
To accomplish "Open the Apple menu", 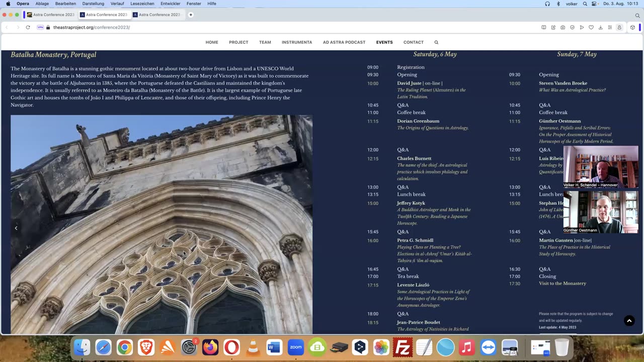I will (x=8, y=4).
